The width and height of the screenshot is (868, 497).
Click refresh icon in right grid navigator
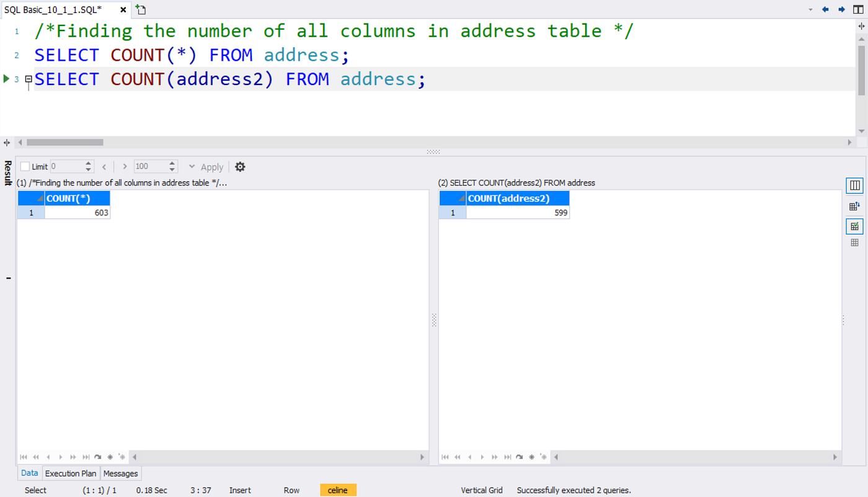coord(519,457)
